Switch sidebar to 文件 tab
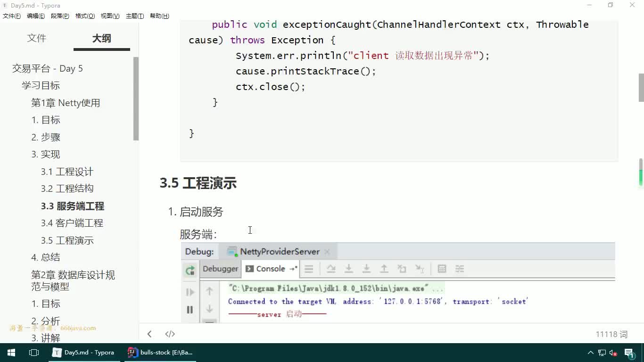This screenshot has width=644, height=362. click(x=37, y=38)
